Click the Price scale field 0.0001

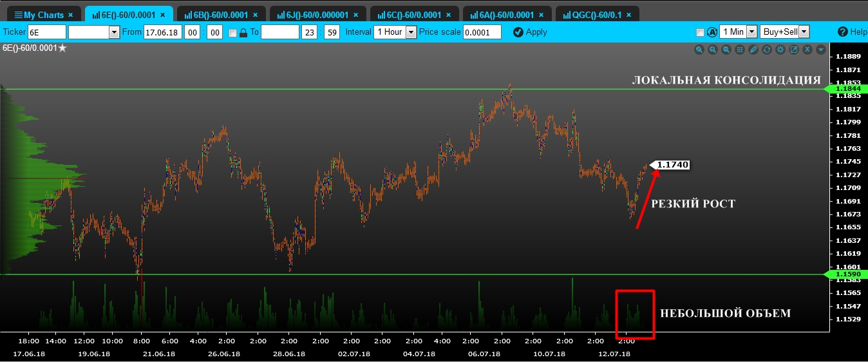pyautogui.click(x=482, y=32)
